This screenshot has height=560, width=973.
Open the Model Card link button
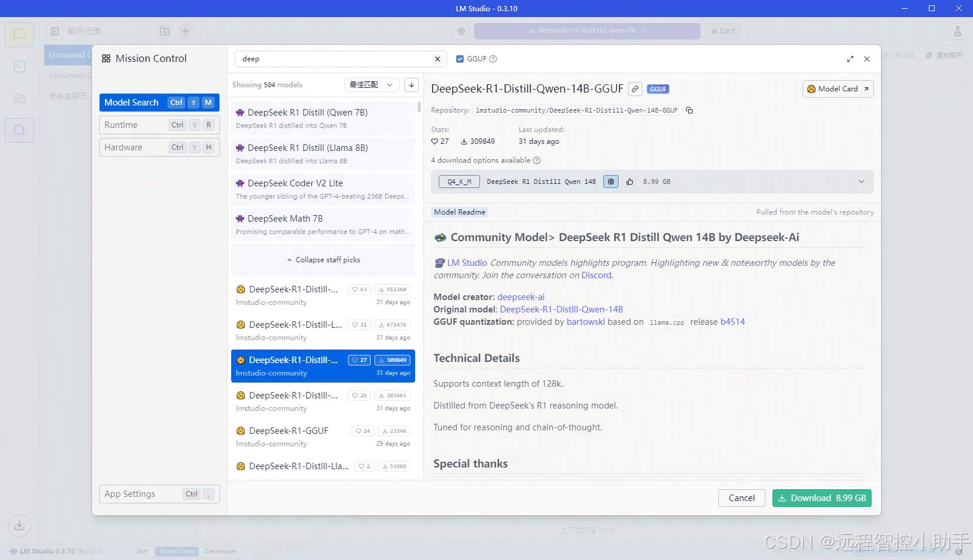coord(838,89)
